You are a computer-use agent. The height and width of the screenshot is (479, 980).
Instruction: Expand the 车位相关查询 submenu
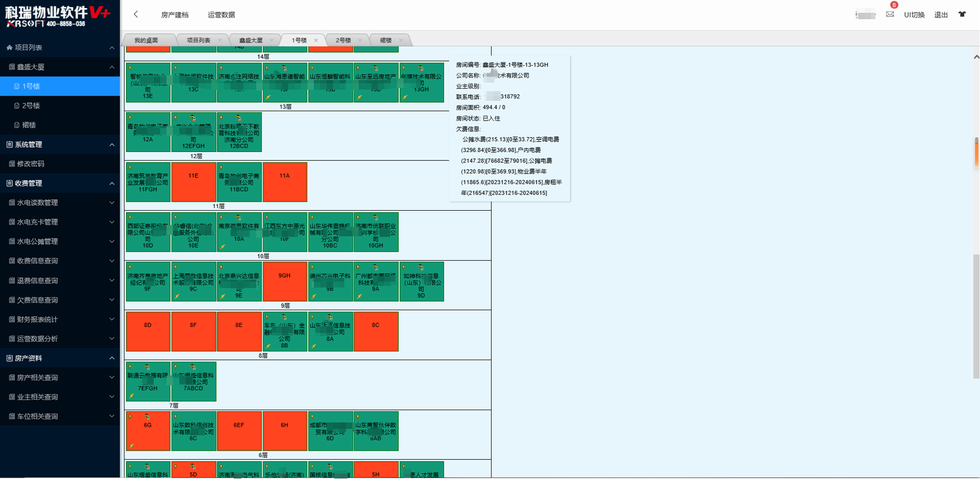pyautogui.click(x=112, y=417)
